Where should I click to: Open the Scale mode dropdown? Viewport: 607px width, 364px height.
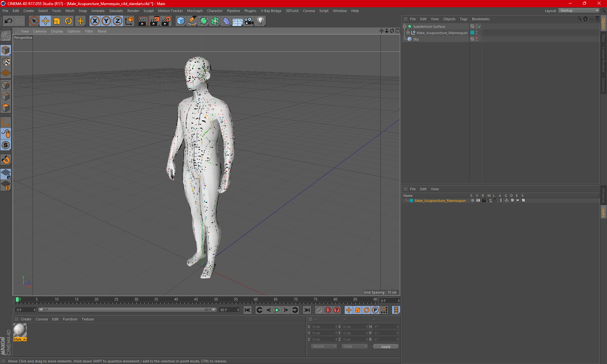pyautogui.click(x=355, y=346)
